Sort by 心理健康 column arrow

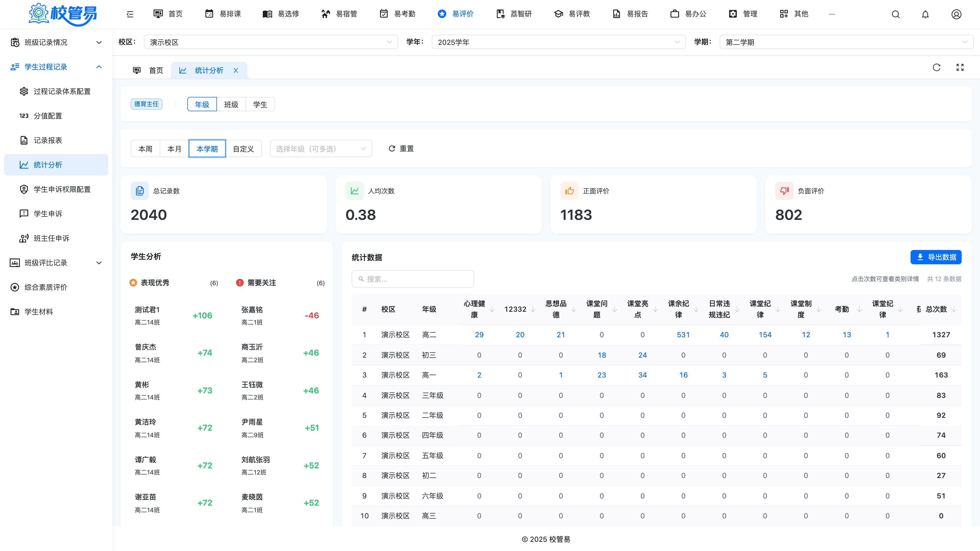click(492, 309)
